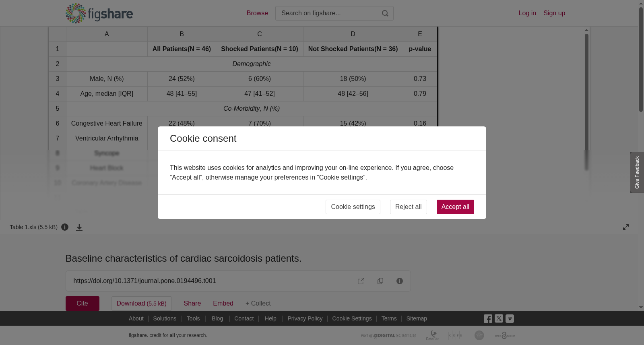Open Cookie settings in dialog
Screen dimensions: 644x345
(x=353, y=207)
